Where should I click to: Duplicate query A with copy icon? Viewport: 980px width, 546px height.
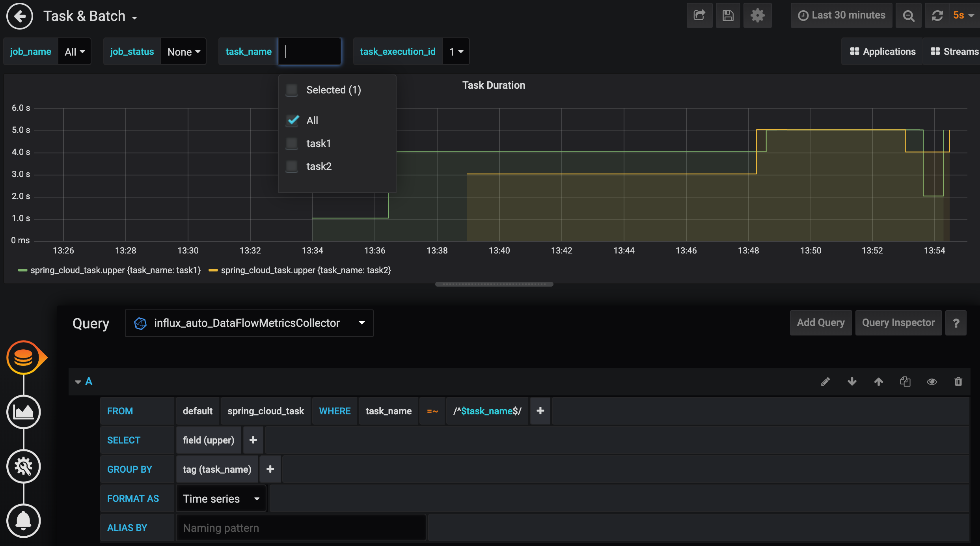(x=905, y=382)
